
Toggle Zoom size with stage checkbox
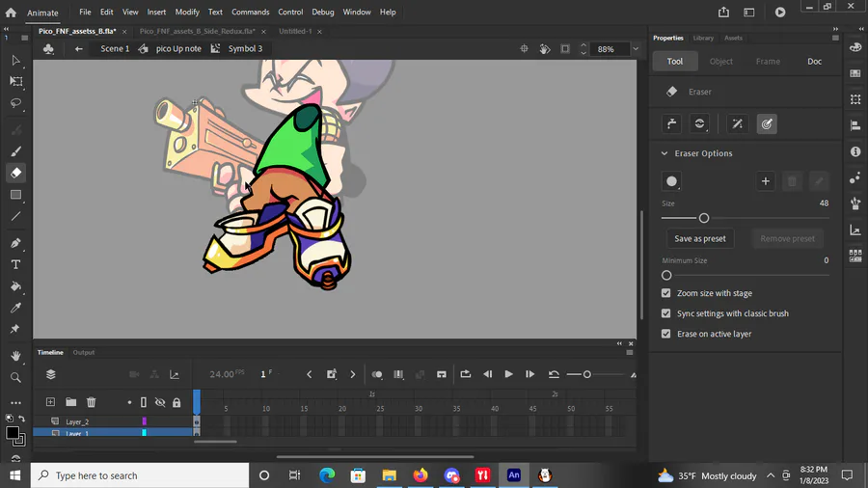click(x=665, y=293)
